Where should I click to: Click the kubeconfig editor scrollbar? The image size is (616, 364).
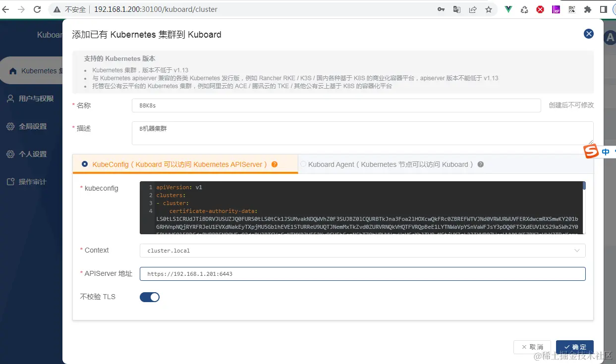coord(584,186)
